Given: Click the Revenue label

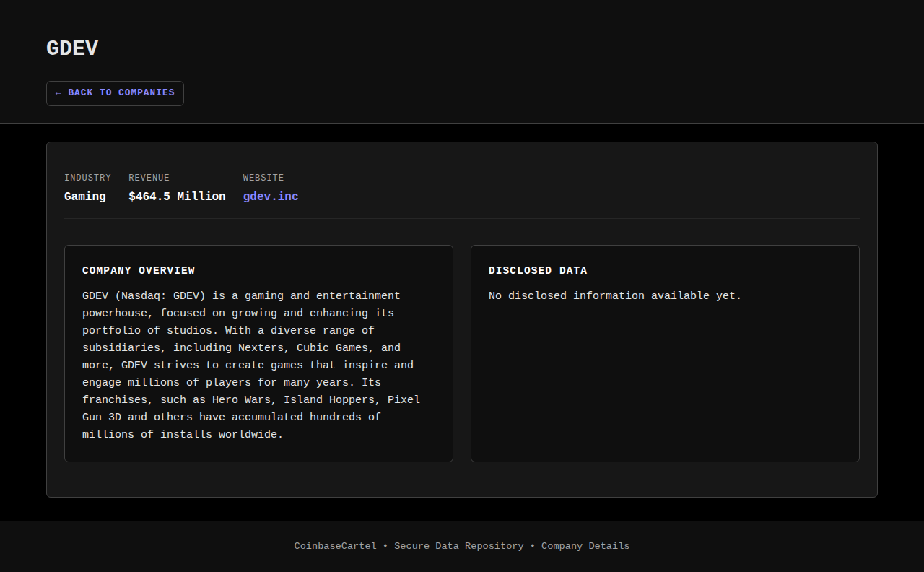Looking at the screenshot, I should (x=149, y=178).
